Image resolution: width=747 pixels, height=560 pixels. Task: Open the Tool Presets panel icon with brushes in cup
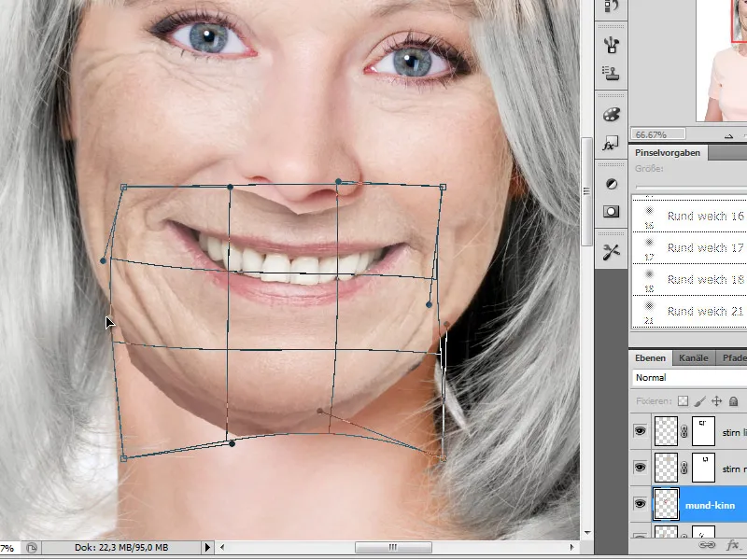612,45
